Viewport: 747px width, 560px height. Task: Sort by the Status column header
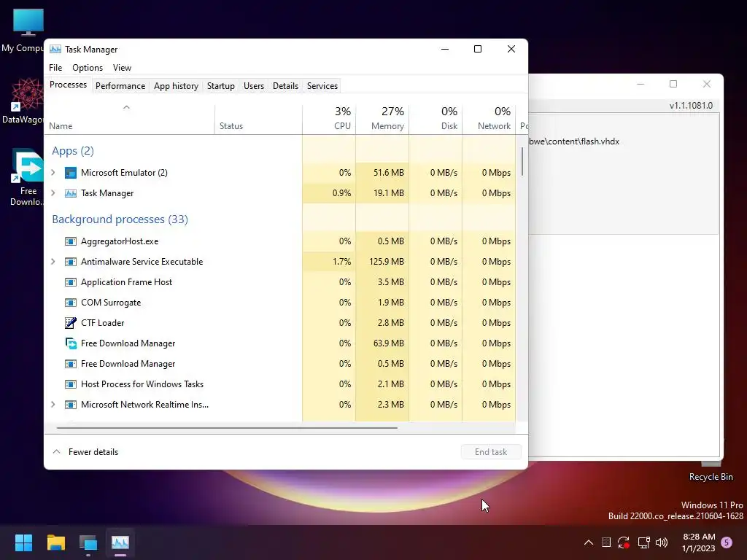tap(258, 119)
